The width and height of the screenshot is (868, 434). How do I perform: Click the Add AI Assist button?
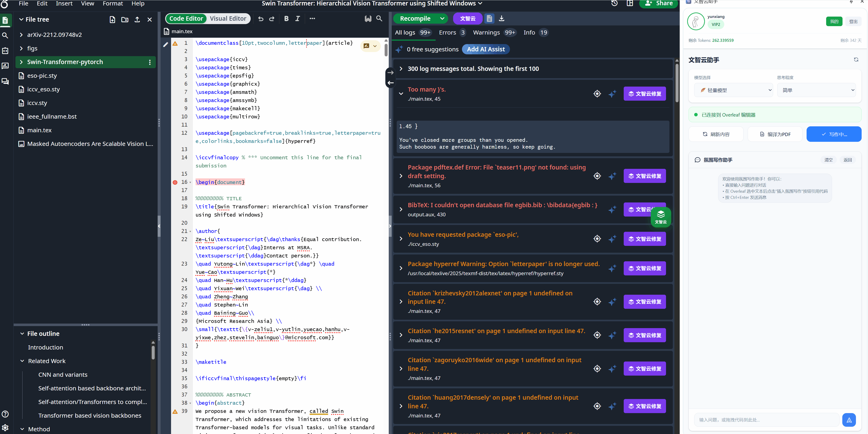click(x=486, y=50)
